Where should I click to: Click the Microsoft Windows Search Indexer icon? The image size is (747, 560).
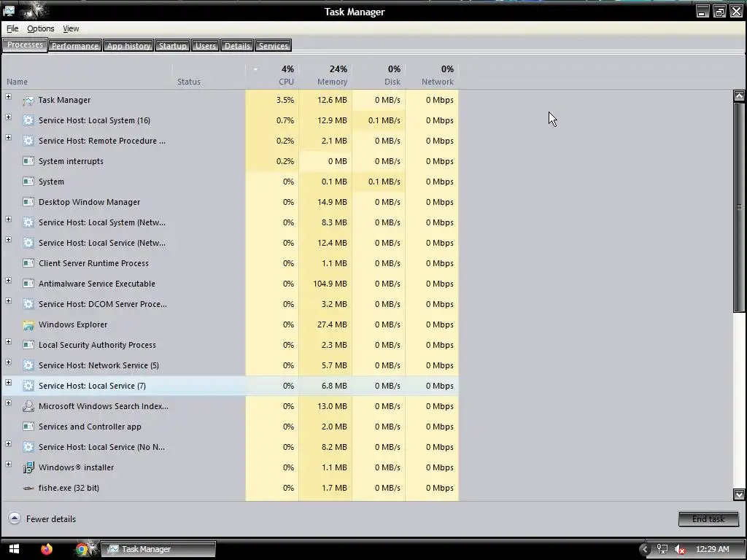[28, 406]
